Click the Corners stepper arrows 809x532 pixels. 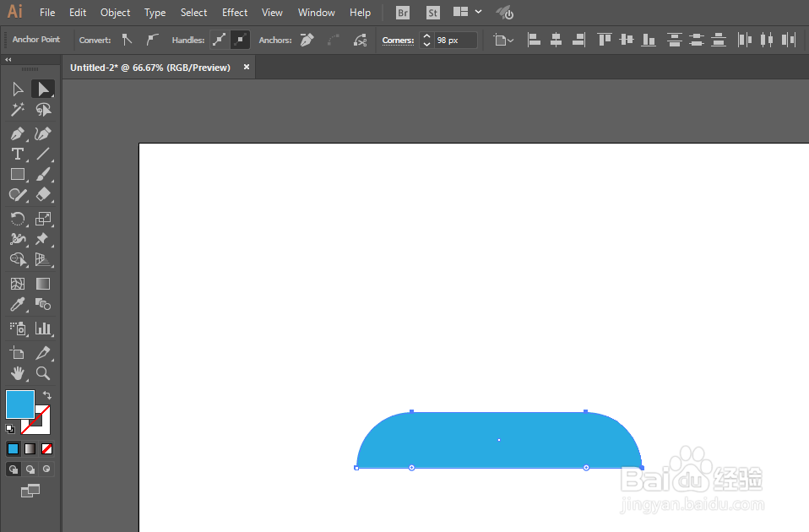[x=426, y=41]
